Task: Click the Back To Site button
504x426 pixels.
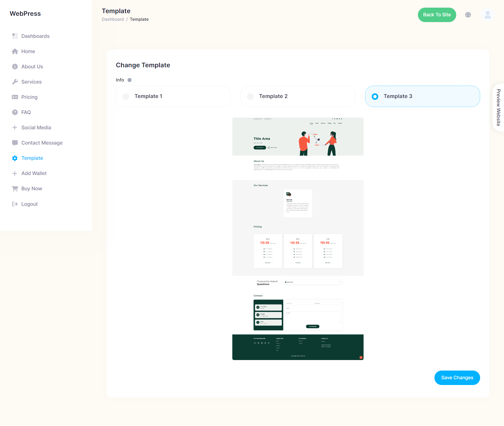Action: tap(437, 15)
